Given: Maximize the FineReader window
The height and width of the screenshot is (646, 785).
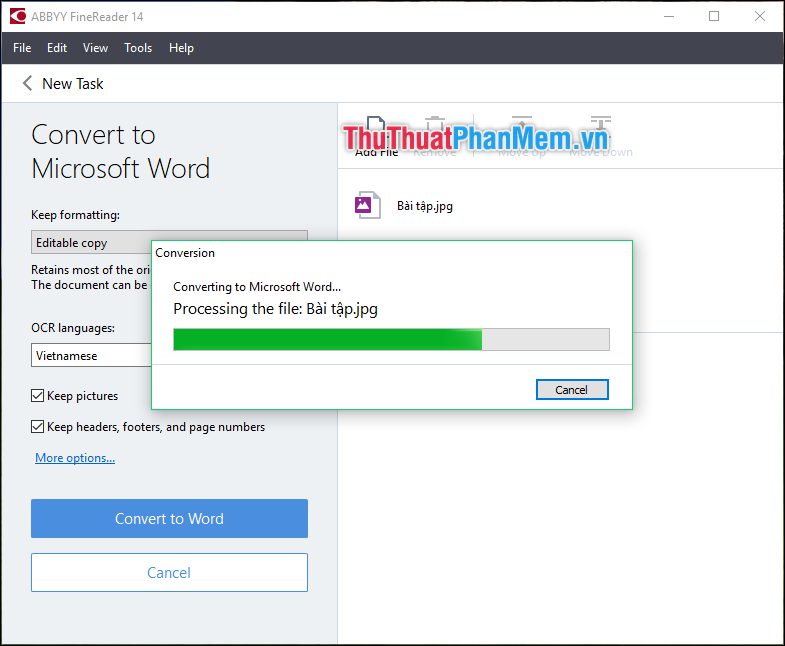Looking at the screenshot, I should coord(714,17).
